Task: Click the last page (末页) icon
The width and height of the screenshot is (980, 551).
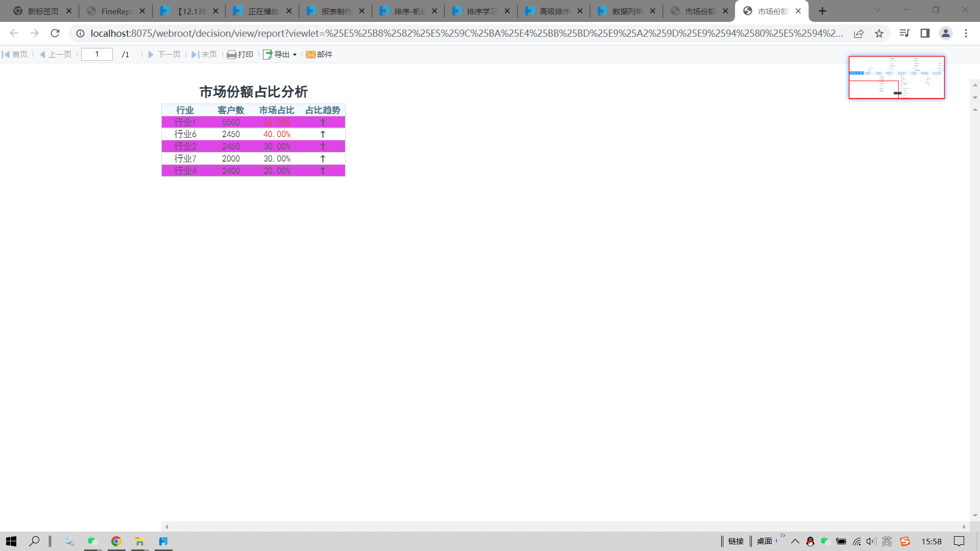Action: [195, 55]
